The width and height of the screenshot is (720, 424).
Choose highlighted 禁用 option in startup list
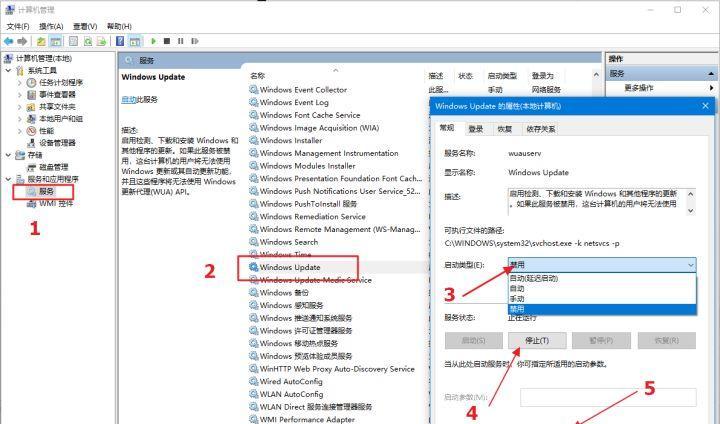pyautogui.click(x=602, y=309)
